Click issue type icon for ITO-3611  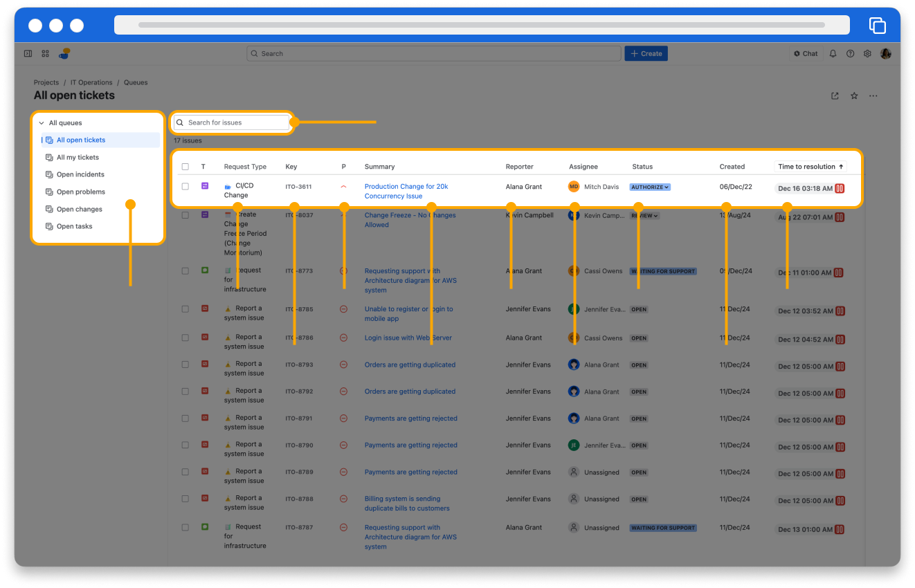(x=205, y=186)
